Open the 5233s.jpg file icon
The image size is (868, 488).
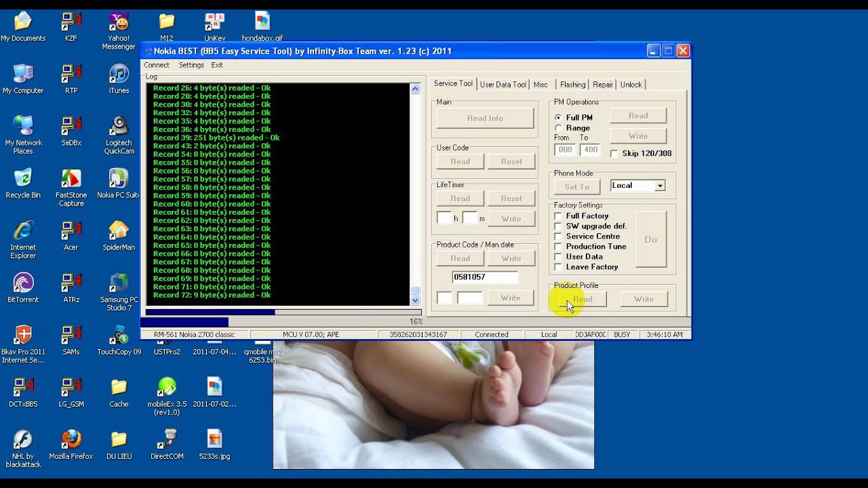214,444
